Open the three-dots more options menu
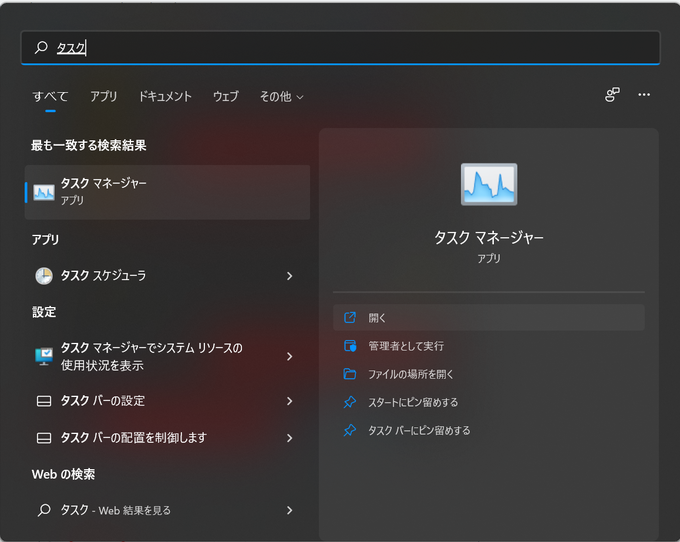This screenshot has height=542, width=680. [x=644, y=95]
